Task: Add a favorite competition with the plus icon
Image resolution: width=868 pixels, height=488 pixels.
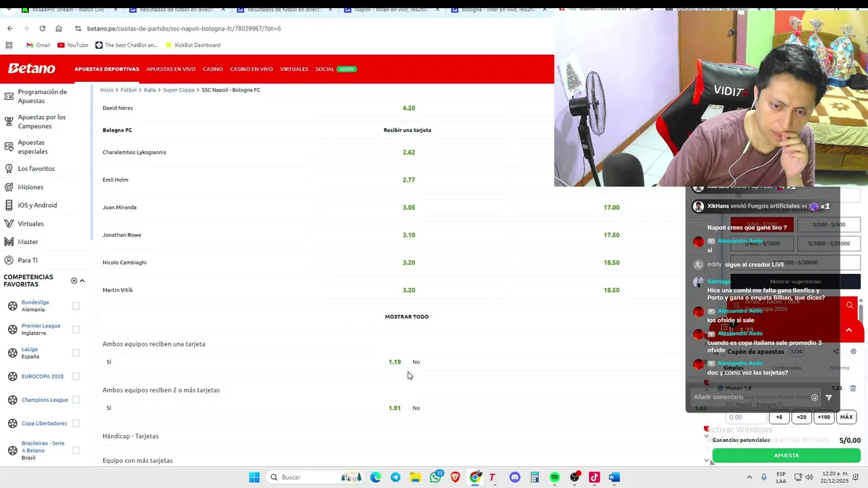Action: click(x=74, y=281)
